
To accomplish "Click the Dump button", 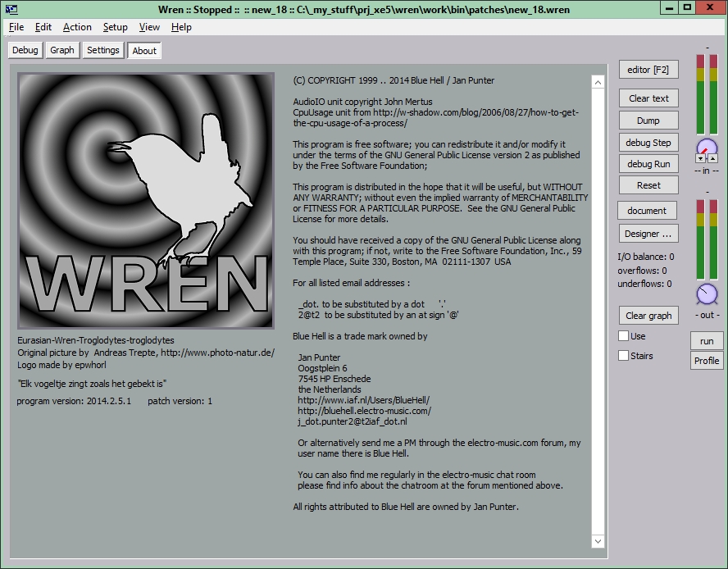I will tap(648, 121).
